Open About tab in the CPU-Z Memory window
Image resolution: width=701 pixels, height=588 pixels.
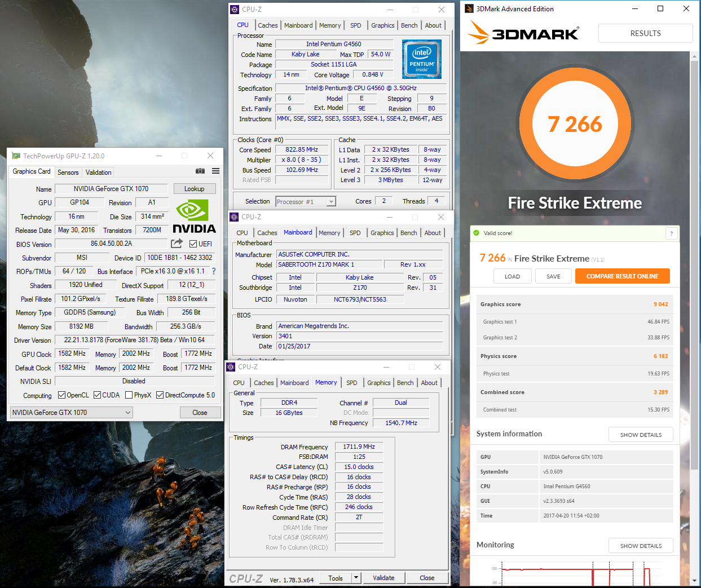click(429, 383)
